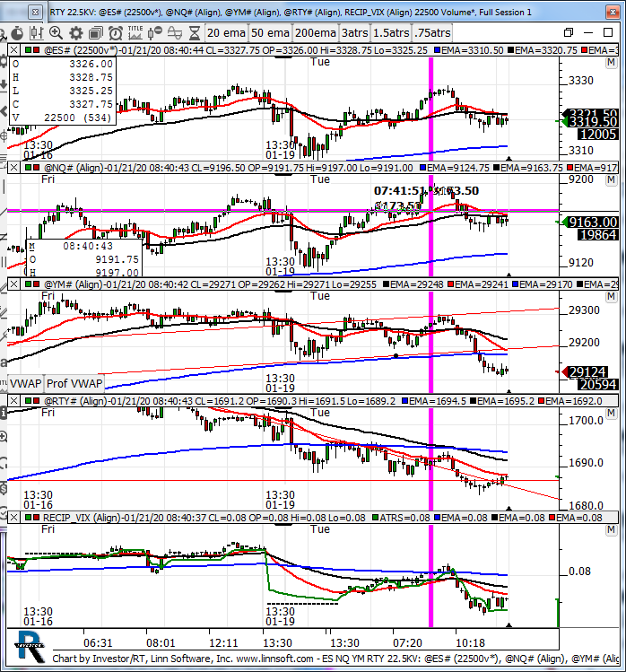Toggle the M button on YM pane
Screen dimensions: 626x672
click(611, 296)
